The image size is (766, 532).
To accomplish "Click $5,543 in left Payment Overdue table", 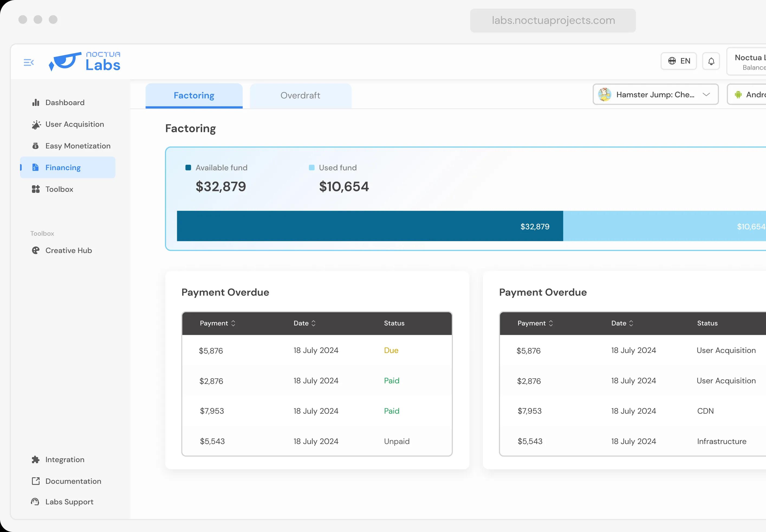I will [x=212, y=441].
